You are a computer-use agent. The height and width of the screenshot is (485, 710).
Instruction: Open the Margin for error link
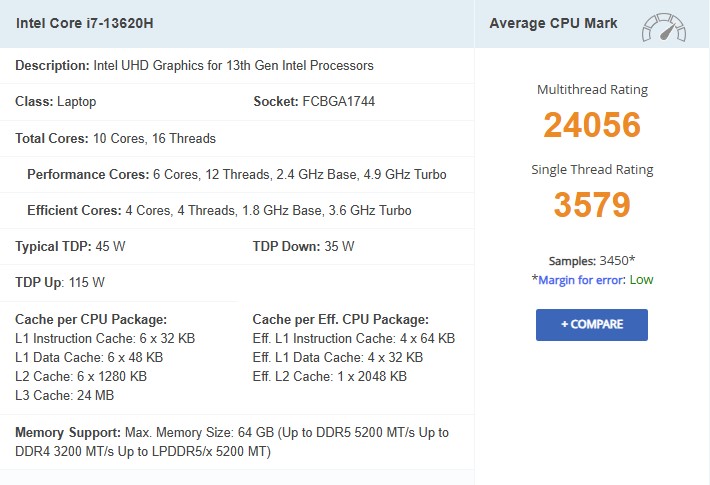580,280
